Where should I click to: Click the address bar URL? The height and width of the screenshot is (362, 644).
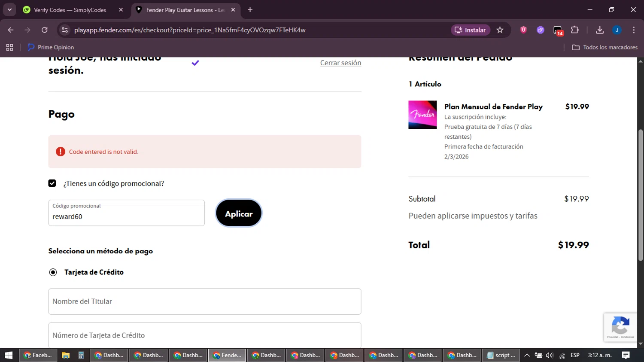[190, 30]
